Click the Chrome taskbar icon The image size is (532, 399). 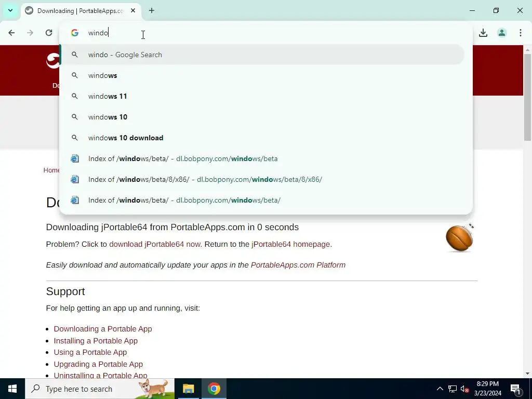click(214, 389)
